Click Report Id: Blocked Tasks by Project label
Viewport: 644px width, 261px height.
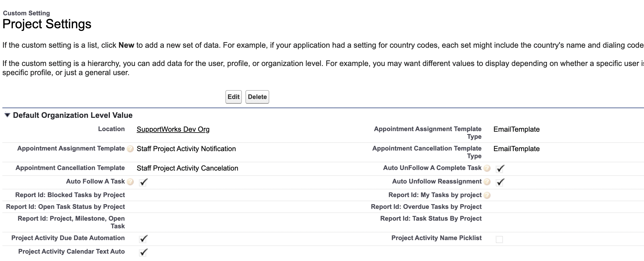(x=70, y=195)
